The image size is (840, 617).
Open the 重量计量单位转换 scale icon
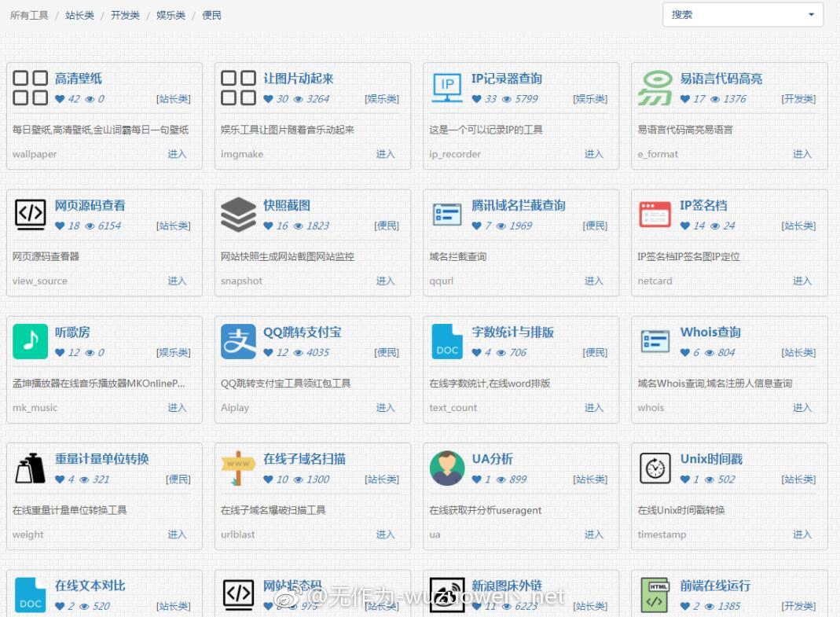[30, 468]
